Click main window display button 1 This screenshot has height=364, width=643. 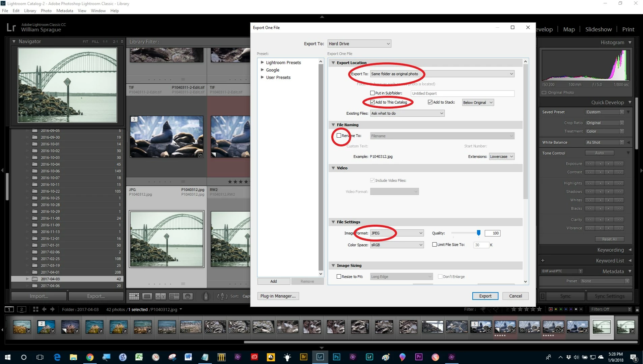point(9,309)
